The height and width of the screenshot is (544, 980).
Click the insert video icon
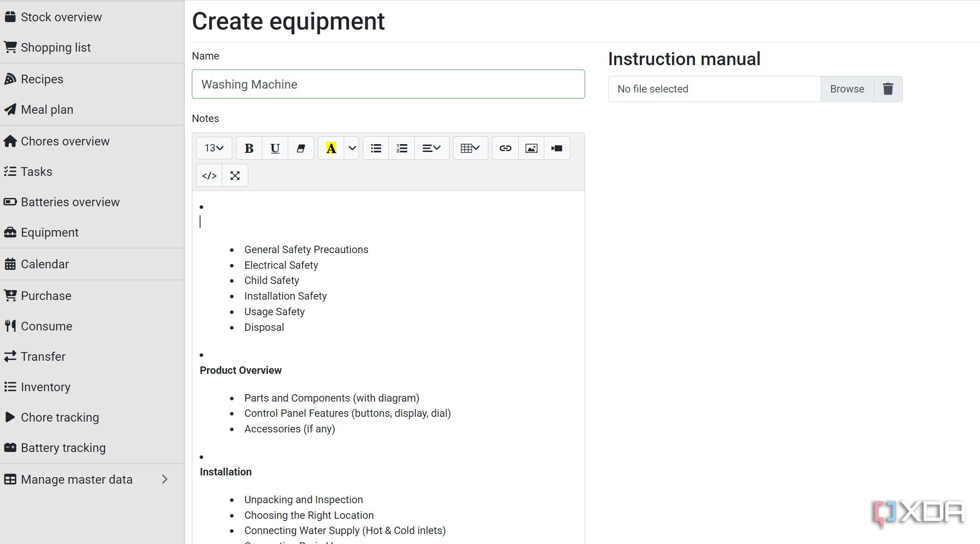557,148
